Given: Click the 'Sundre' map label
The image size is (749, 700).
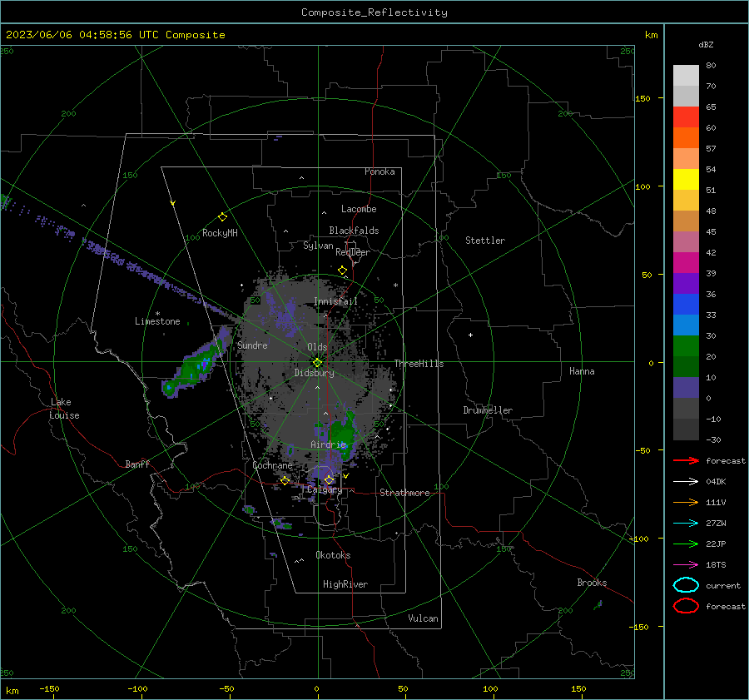Looking at the screenshot, I should point(252,345).
